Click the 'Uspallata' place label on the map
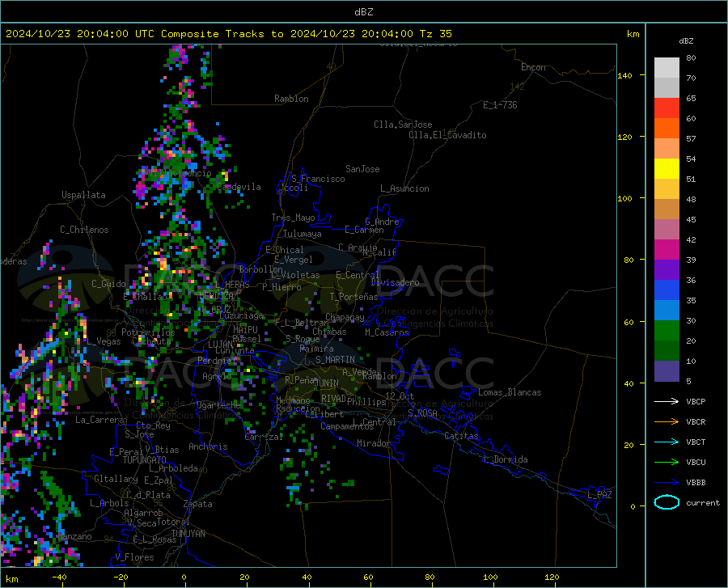The height and width of the screenshot is (588, 728). click(83, 196)
